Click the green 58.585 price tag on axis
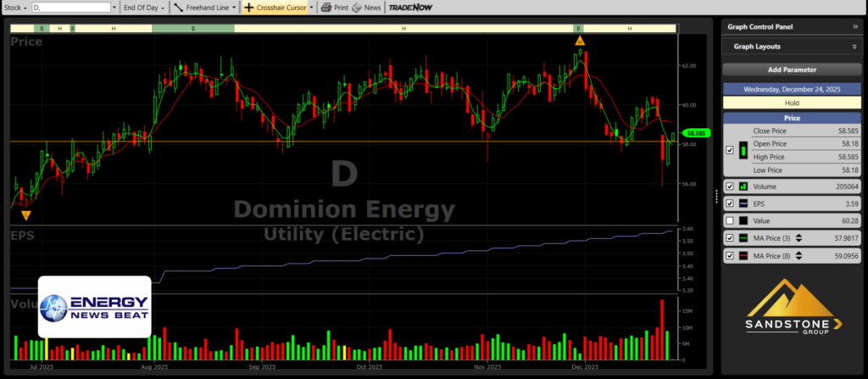 point(697,133)
